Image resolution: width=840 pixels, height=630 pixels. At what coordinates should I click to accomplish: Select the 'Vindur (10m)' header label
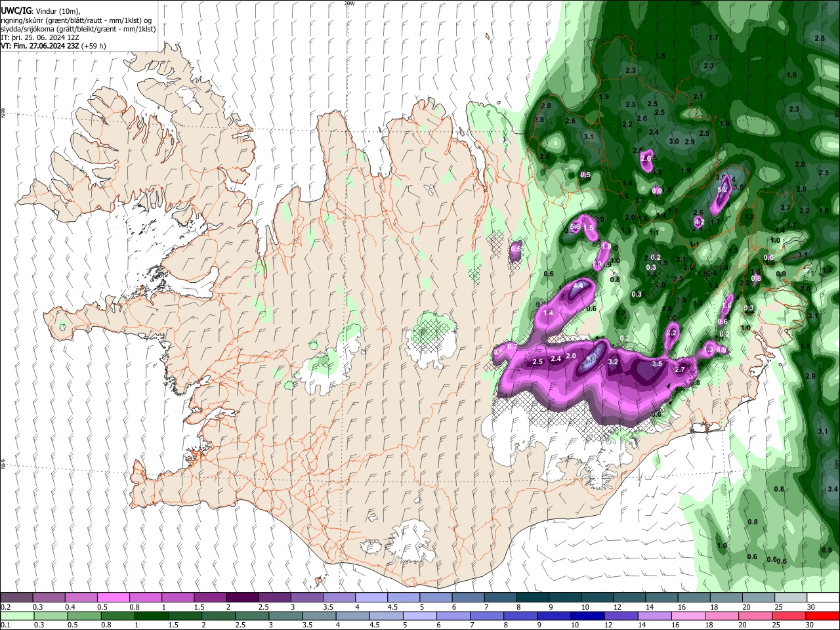click(58, 11)
